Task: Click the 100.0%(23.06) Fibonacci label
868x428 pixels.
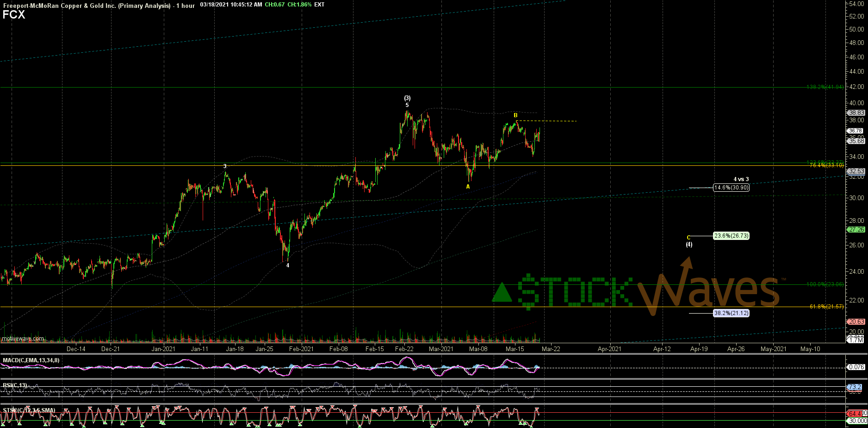Action: coord(825,284)
